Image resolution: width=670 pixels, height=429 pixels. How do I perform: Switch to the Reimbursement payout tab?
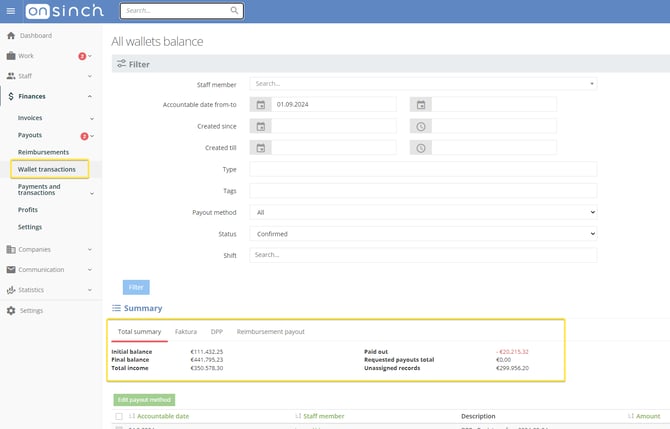pyautogui.click(x=270, y=331)
